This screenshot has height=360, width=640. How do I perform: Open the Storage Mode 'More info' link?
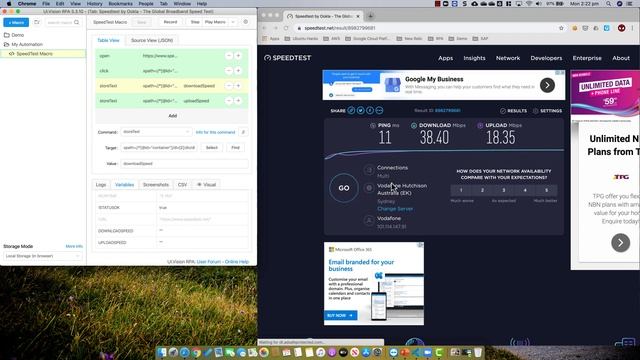[74, 247]
